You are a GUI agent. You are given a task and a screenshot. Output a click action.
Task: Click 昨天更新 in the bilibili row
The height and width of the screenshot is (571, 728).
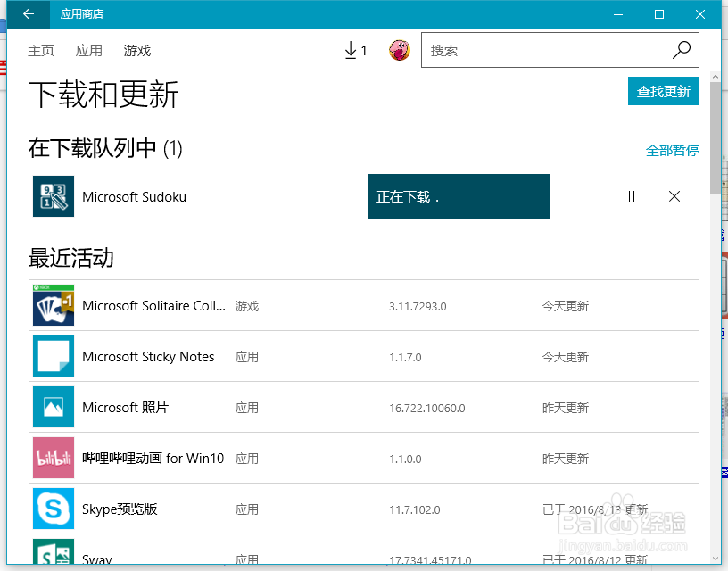[x=566, y=459]
